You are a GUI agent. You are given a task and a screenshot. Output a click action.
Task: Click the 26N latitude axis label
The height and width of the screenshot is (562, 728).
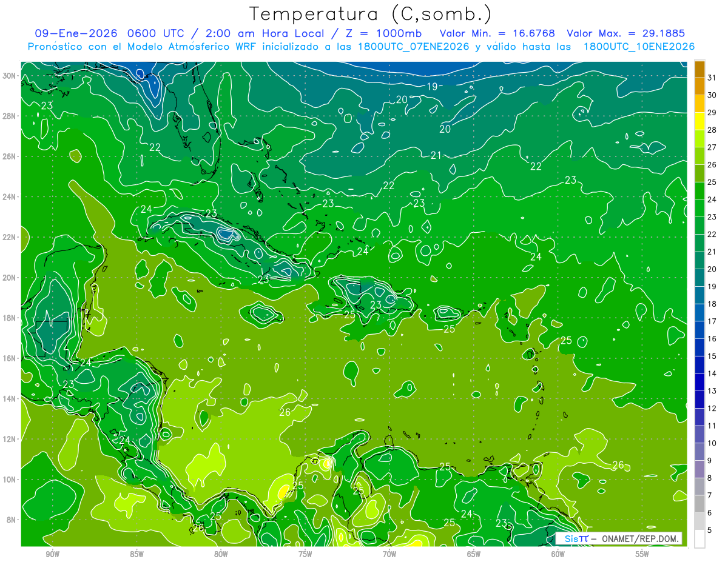coord(9,156)
